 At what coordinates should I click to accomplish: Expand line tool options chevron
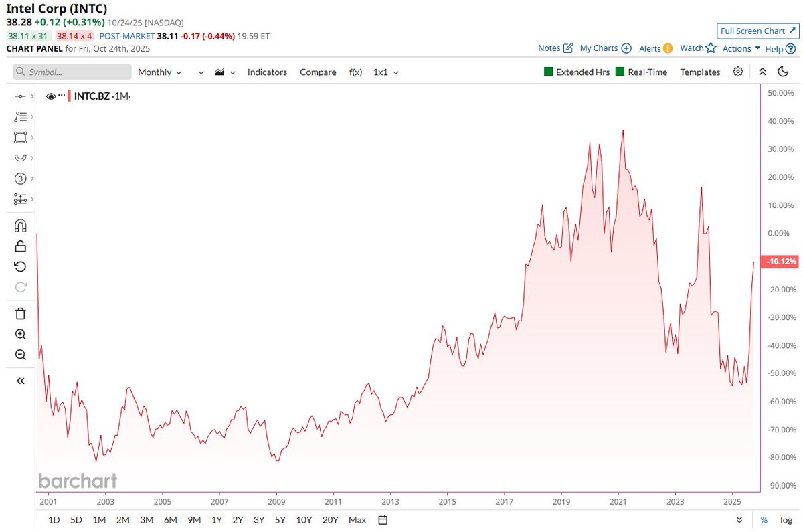31,97
